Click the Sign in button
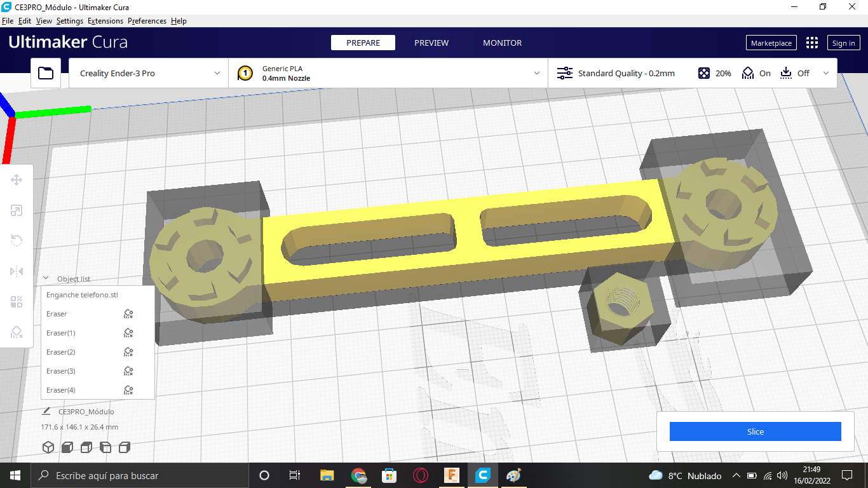Viewport: 868px width, 488px height. [843, 43]
